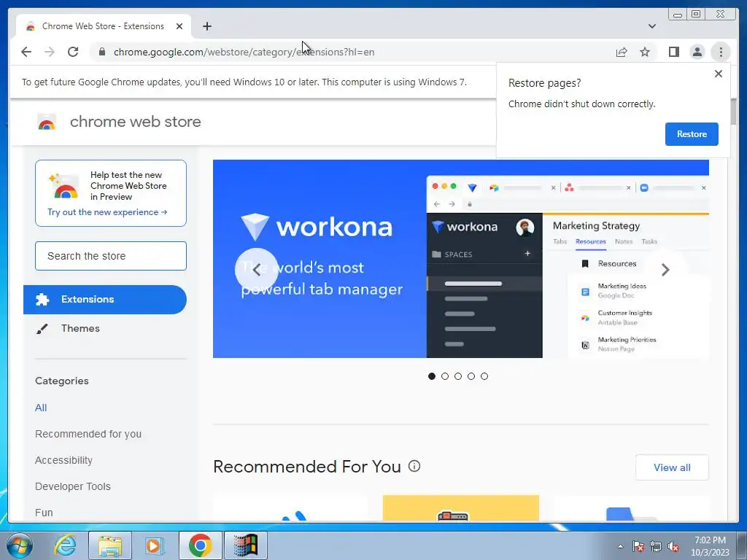Choose the Developer Tools category

(x=72, y=486)
